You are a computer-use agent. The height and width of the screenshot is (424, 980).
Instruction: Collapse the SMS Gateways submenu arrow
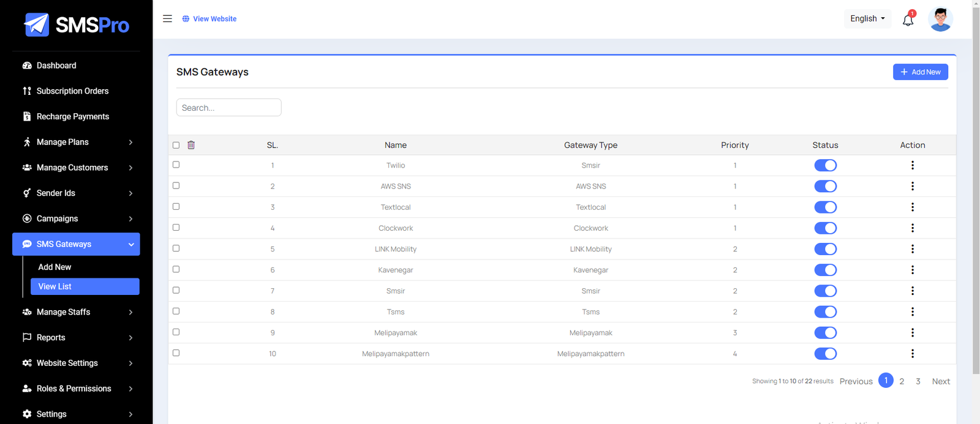(x=131, y=244)
